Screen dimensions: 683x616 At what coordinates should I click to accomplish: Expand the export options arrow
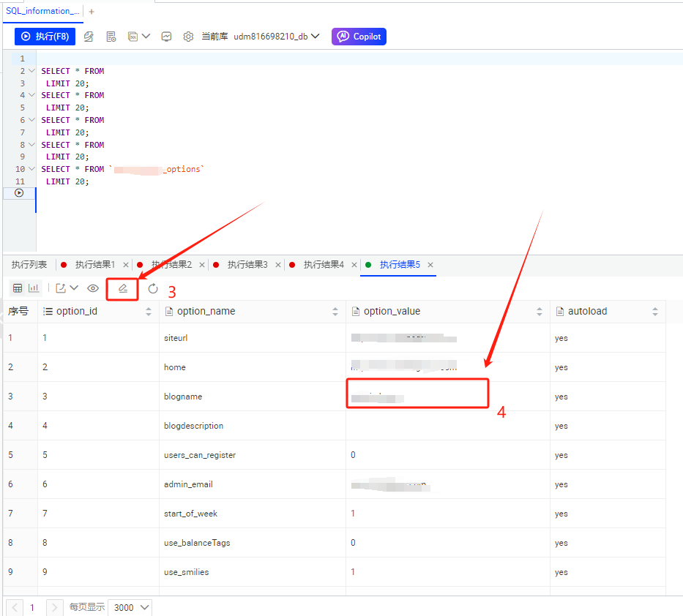pyautogui.click(x=74, y=288)
